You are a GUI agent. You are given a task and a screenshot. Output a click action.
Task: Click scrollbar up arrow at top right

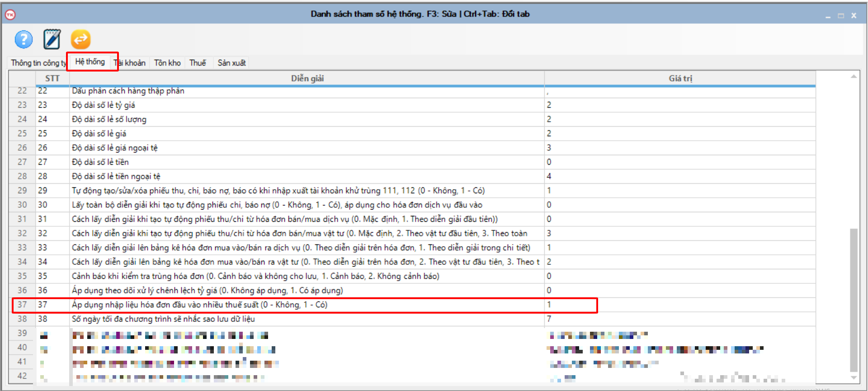[x=854, y=76]
